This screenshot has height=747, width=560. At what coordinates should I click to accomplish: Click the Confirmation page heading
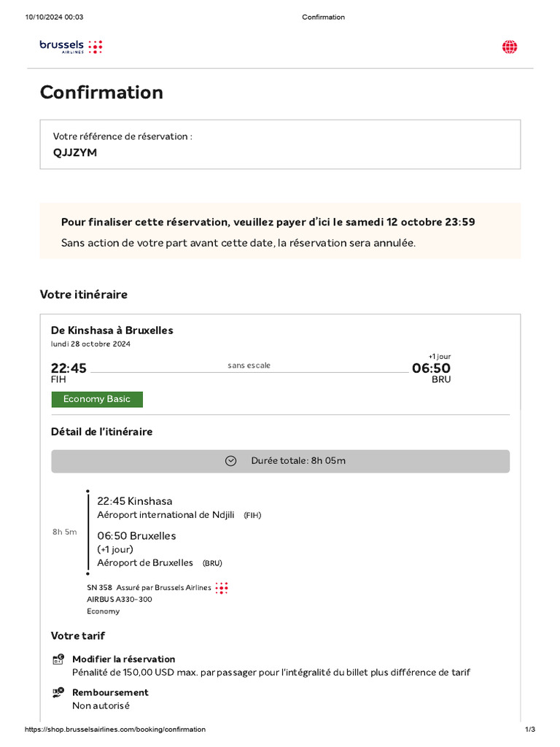[101, 93]
